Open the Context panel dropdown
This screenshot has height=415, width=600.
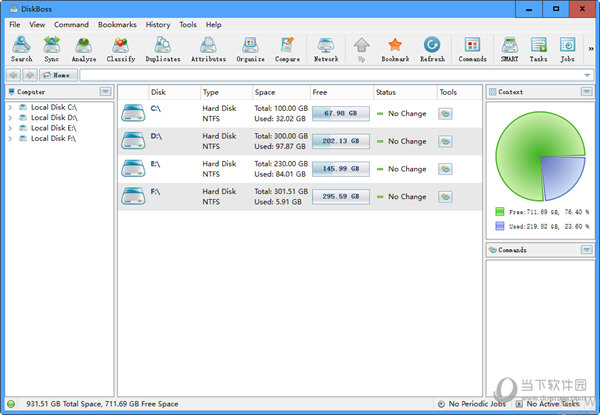[x=587, y=92]
